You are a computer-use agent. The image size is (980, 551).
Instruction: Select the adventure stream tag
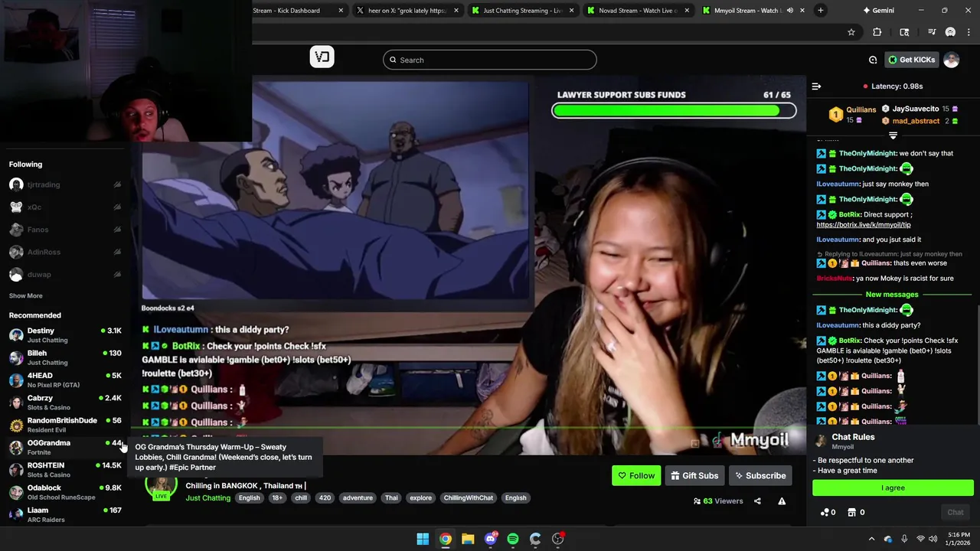click(358, 498)
